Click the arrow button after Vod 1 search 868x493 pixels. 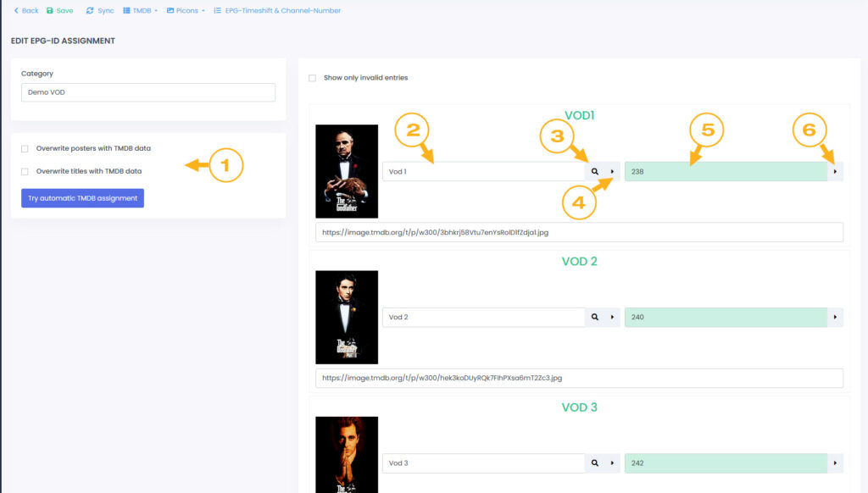612,172
